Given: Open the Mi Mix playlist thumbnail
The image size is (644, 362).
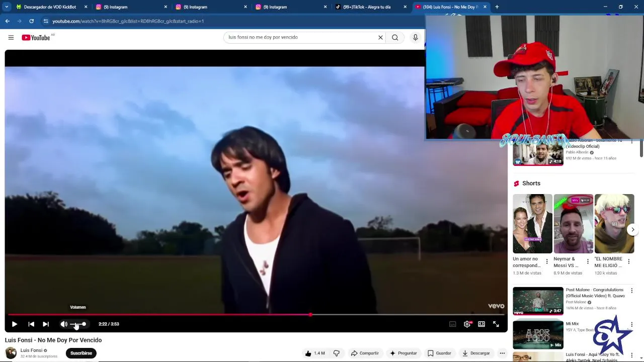Looking at the screenshot, I should click(x=538, y=334).
